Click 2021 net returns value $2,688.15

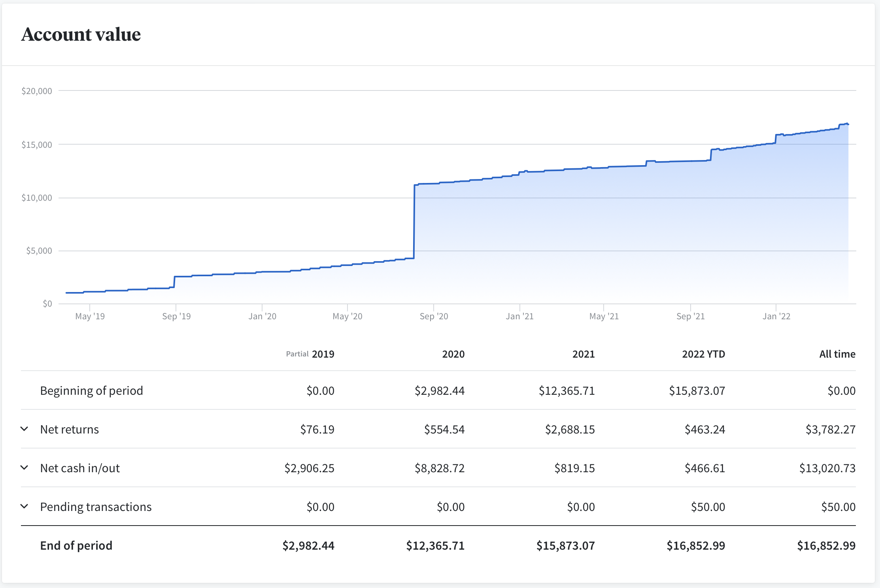click(x=570, y=429)
